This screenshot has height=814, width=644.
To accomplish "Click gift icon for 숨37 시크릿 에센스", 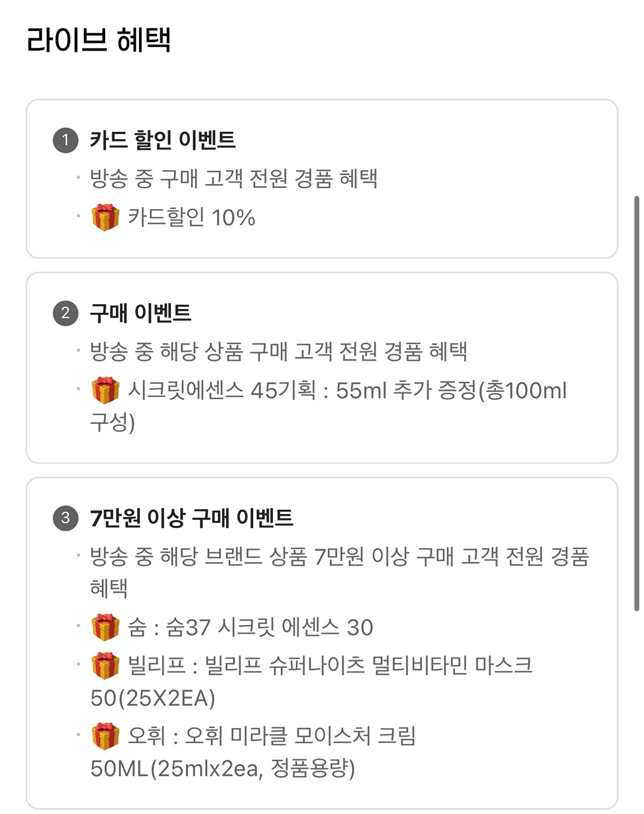I will 105,627.
